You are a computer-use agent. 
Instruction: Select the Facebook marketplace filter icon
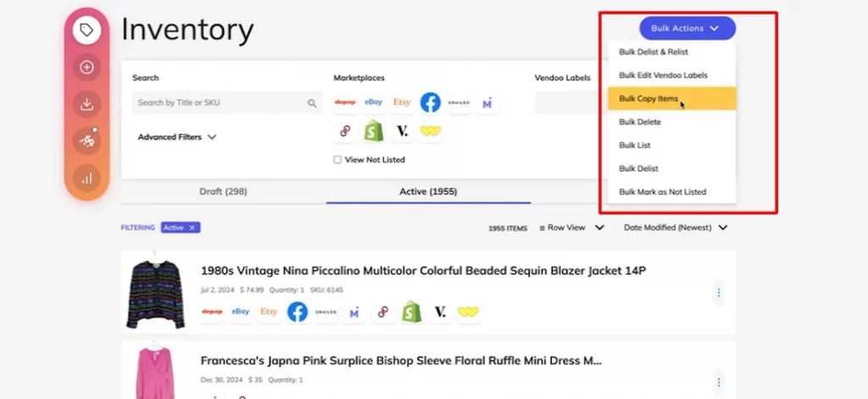(431, 103)
